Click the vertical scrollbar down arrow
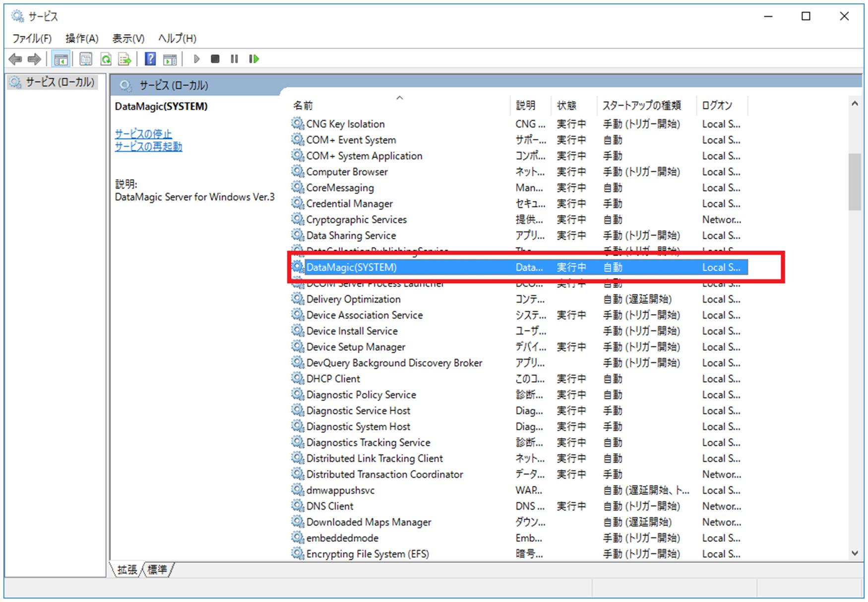868x602 pixels. (x=855, y=553)
